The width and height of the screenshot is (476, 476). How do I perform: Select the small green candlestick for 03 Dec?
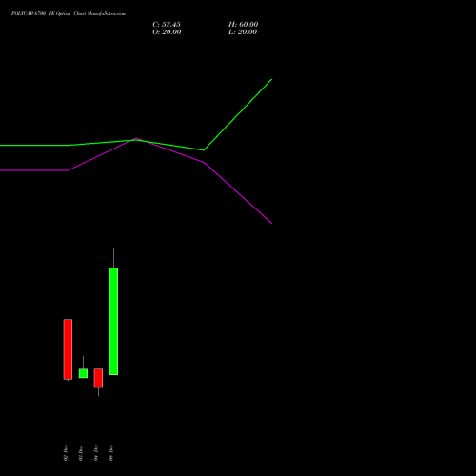coord(83,373)
